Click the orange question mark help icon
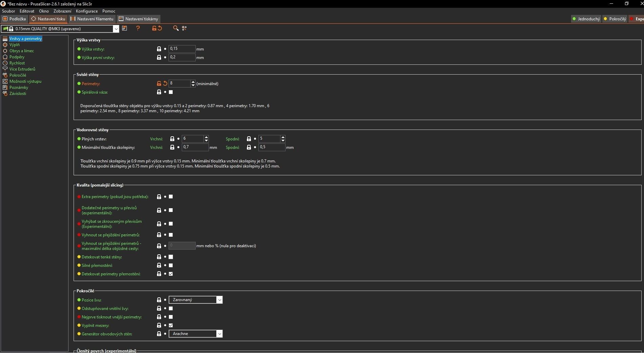Viewport: 644px width, 353px height. tap(138, 28)
